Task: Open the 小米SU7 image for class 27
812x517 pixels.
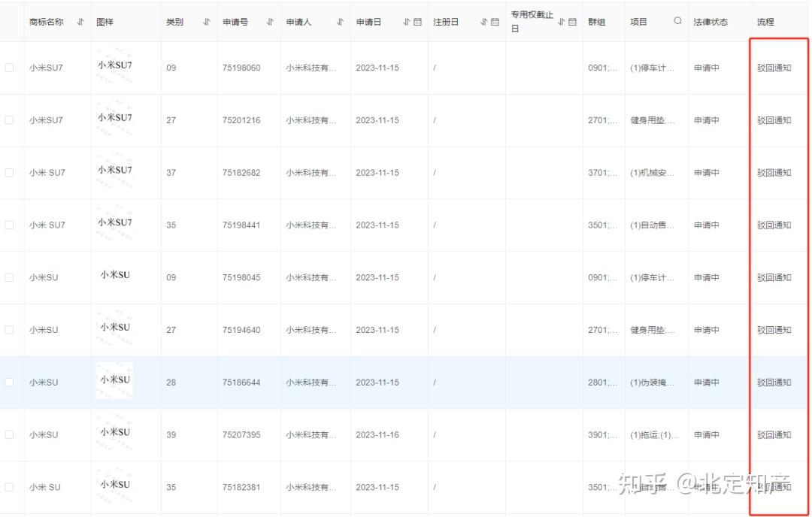Action: [x=114, y=118]
